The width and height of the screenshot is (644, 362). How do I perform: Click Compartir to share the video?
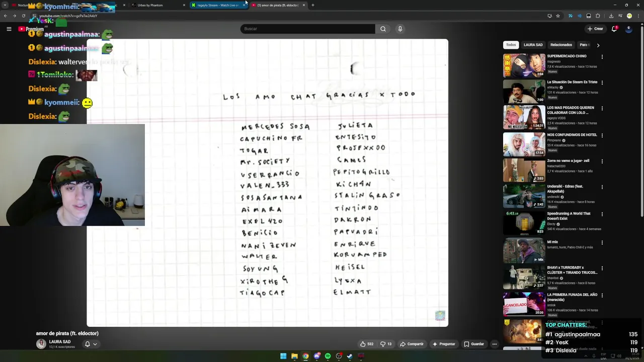[412, 344]
